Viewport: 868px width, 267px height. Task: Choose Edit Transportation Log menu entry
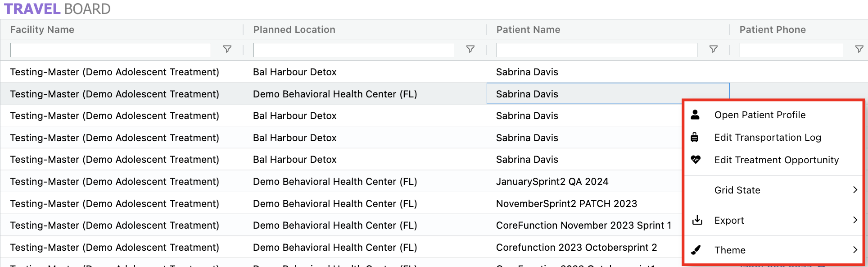click(x=768, y=138)
